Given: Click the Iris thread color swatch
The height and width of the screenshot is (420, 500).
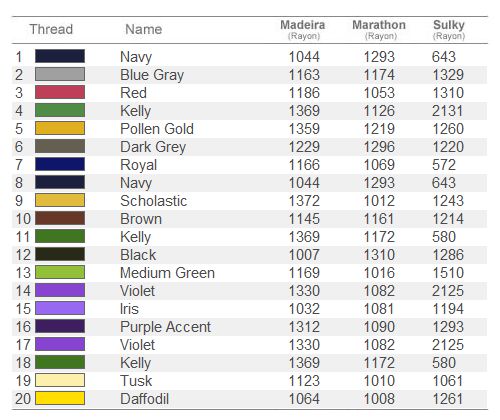Looking at the screenshot, I should 60,308.
